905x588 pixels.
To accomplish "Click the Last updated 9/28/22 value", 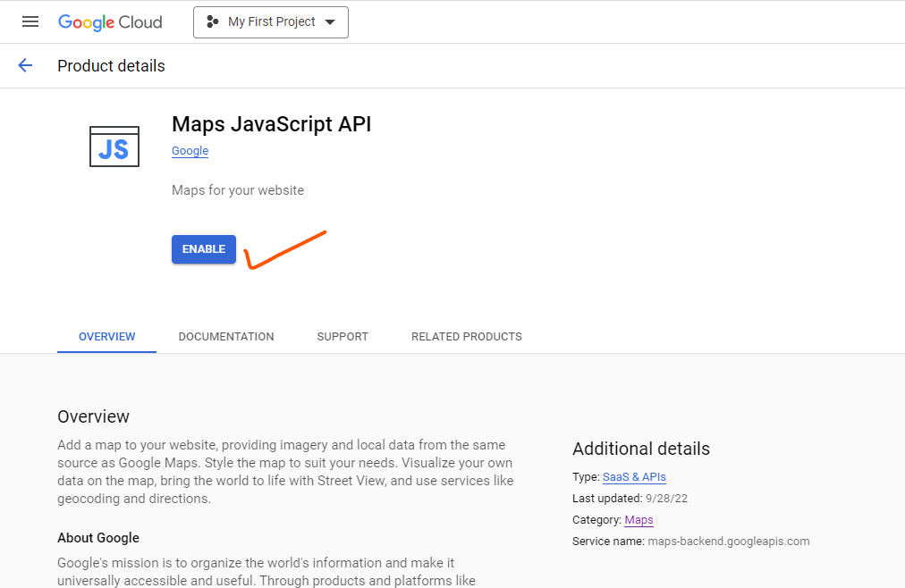I will click(666, 498).
